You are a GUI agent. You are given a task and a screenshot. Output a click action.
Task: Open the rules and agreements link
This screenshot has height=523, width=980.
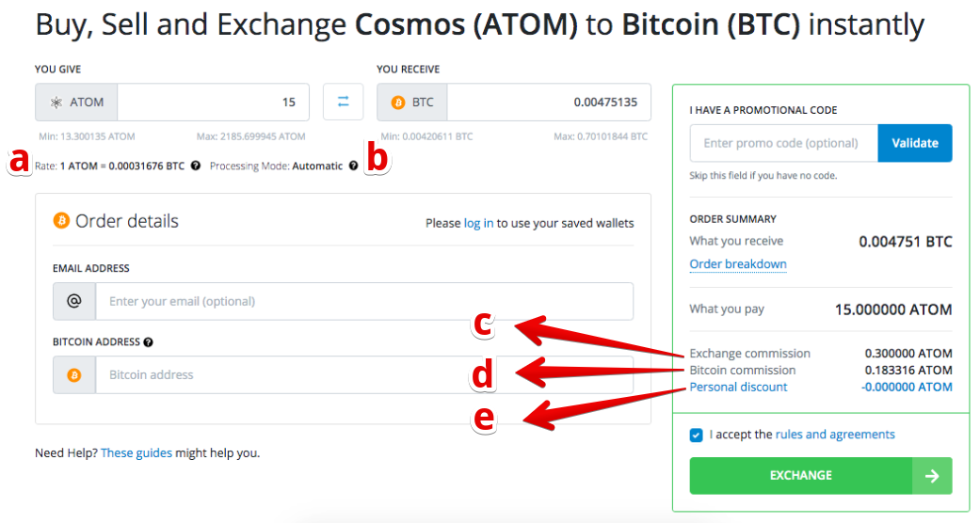835,435
